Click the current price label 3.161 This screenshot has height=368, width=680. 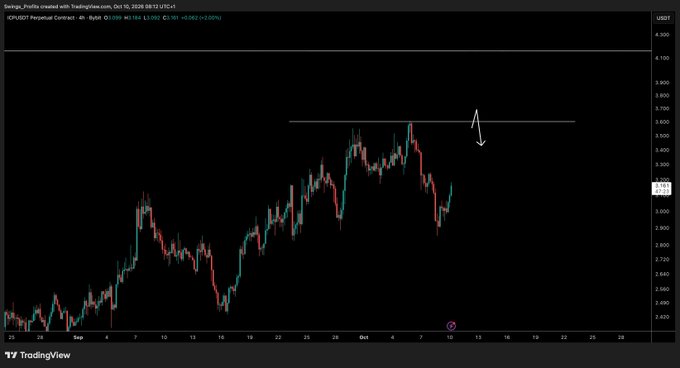pyautogui.click(x=662, y=189)
